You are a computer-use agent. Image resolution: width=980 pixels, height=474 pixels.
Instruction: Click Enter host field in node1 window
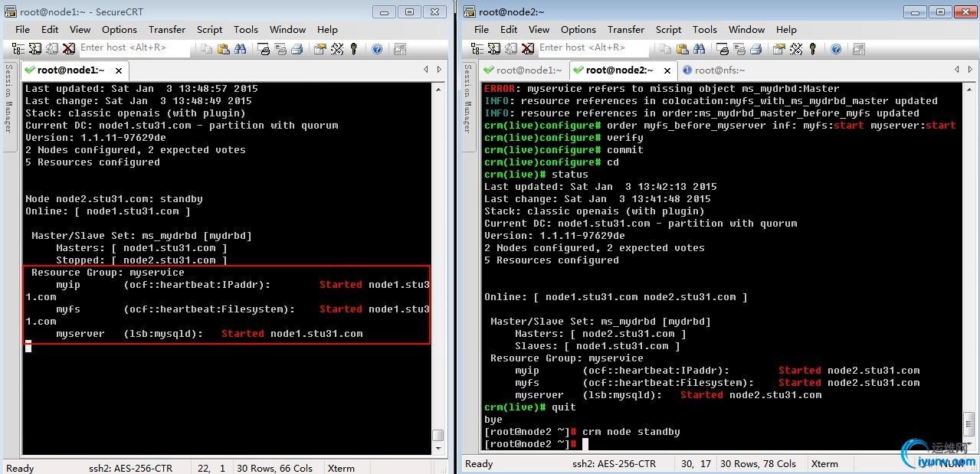point(134,47)
